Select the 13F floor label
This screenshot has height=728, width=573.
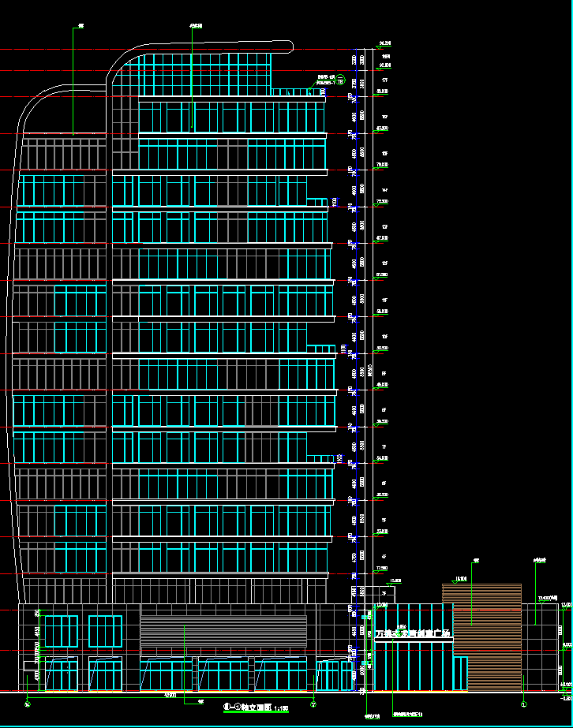tap(384, 226)
